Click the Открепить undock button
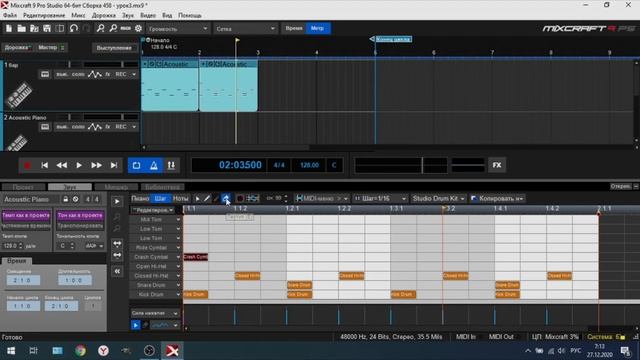This screenshot has height=360, width=640. coord(620,186)
